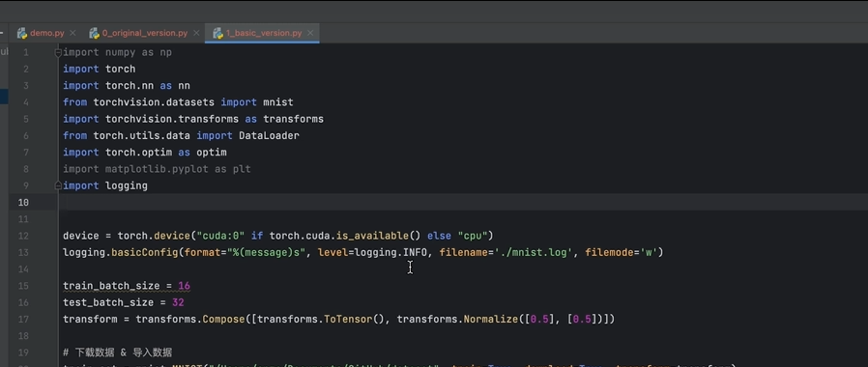
Task: Click the fold end marker at line 9
Action: [58, 185]
